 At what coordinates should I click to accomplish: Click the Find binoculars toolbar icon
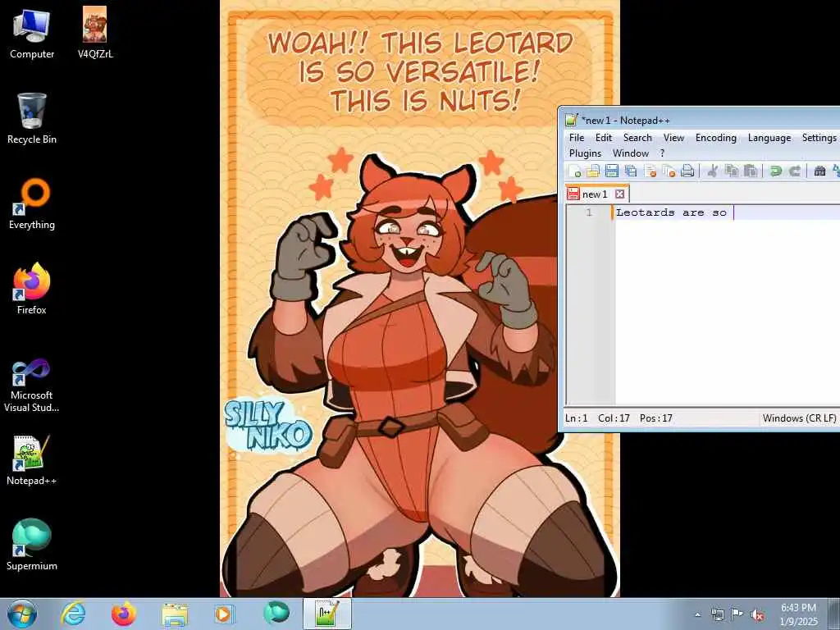coord(819,171)
